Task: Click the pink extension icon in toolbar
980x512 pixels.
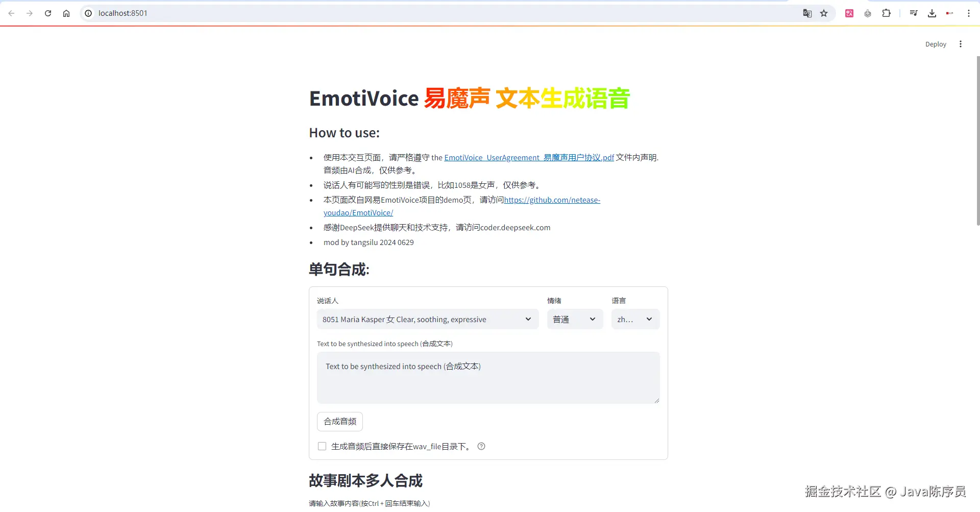Action: pyautogui.click(x=849, y=13)
